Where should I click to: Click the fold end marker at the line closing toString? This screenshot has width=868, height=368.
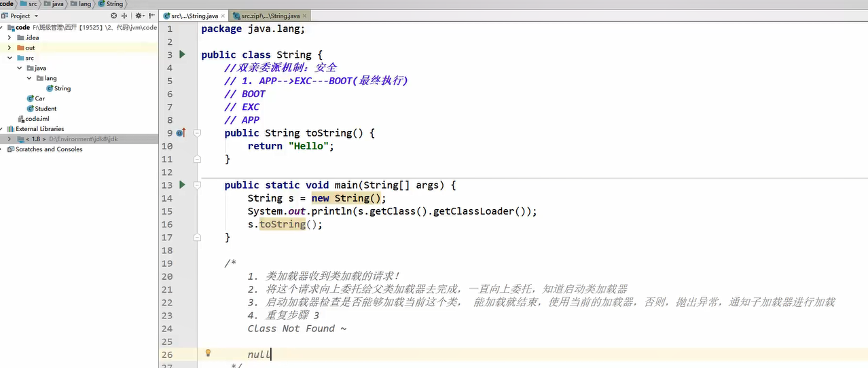coord(197,159)
